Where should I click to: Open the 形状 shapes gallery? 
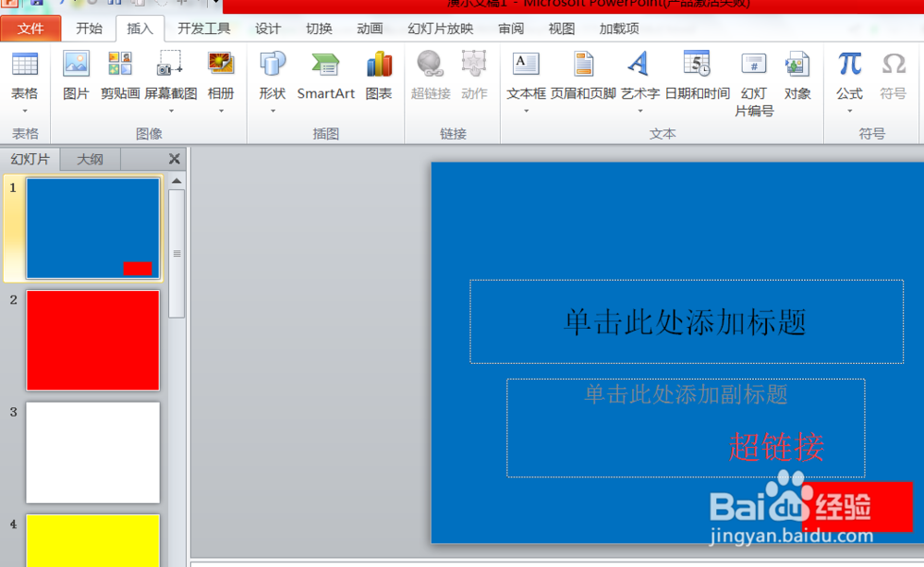click(x=273, y=76)
